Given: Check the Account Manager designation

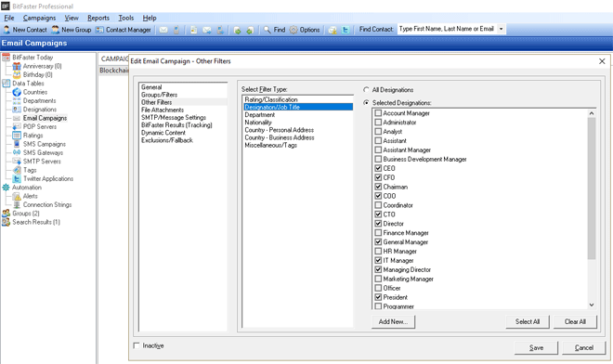Looking at the screenshot, I should (x=378, y=113).
